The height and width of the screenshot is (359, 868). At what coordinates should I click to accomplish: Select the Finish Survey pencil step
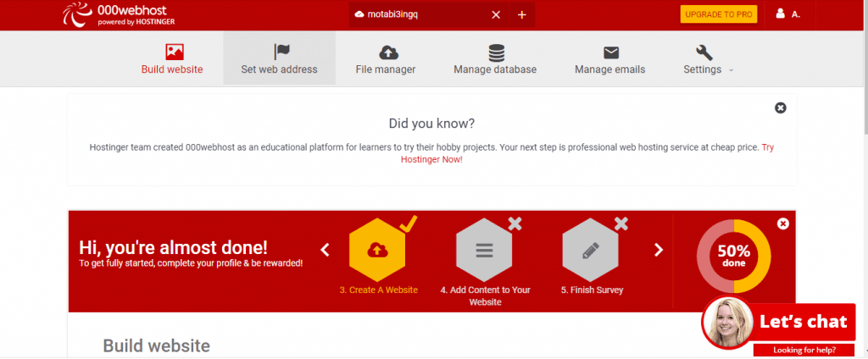click(591, 250)
